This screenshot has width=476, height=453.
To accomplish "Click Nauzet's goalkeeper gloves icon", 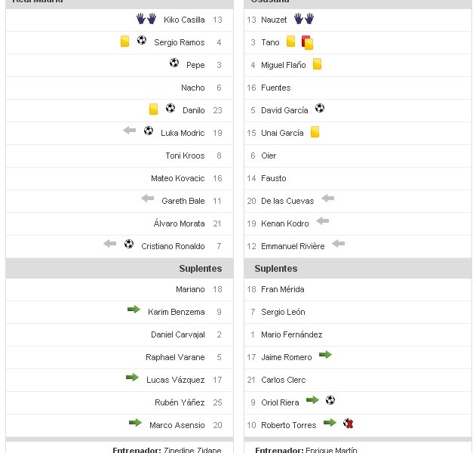I will (x=304, y=18).
